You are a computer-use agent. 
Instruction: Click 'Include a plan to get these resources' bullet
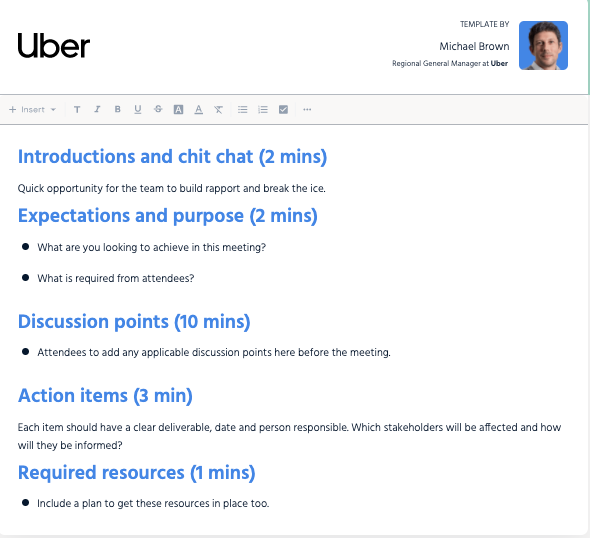click(x=153, y=503)
